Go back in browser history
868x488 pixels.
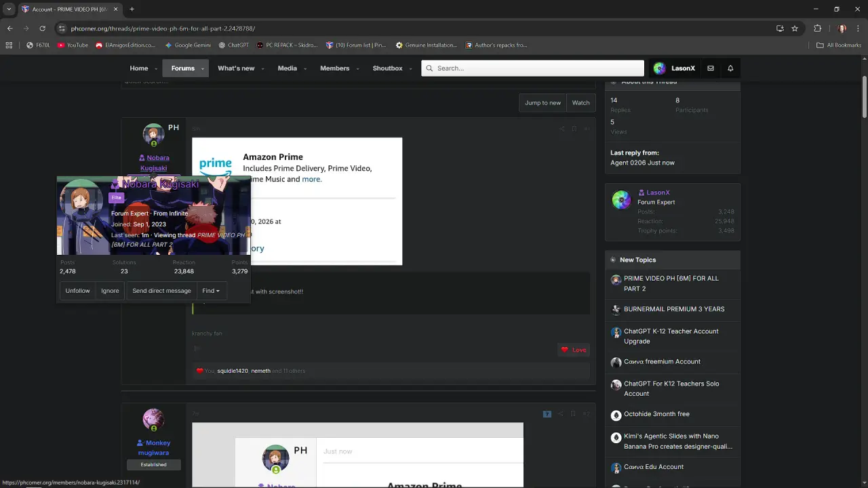[x=10, y=28]
